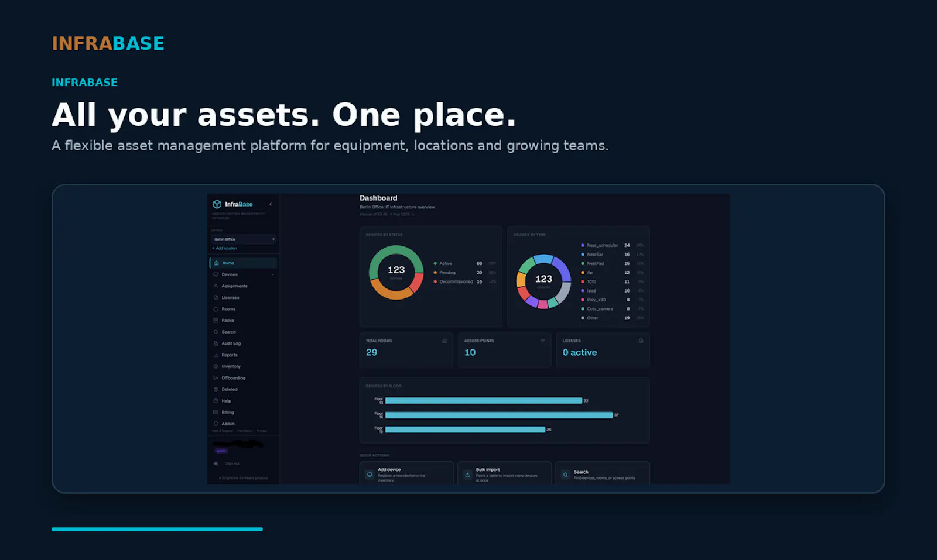The height and width of the screenshot is (560, 937).
Task: Click the Total Rooms value 29
Action: click(x=372, y=352)
